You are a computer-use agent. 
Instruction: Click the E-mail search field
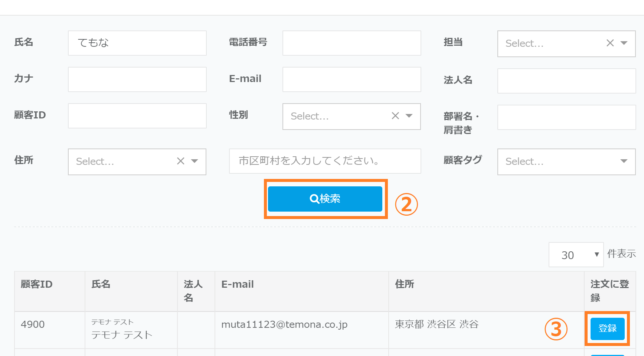click(x=352, y=79)
